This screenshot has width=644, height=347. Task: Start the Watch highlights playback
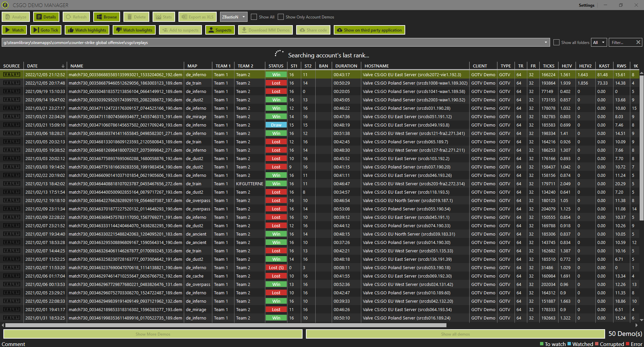87,30
